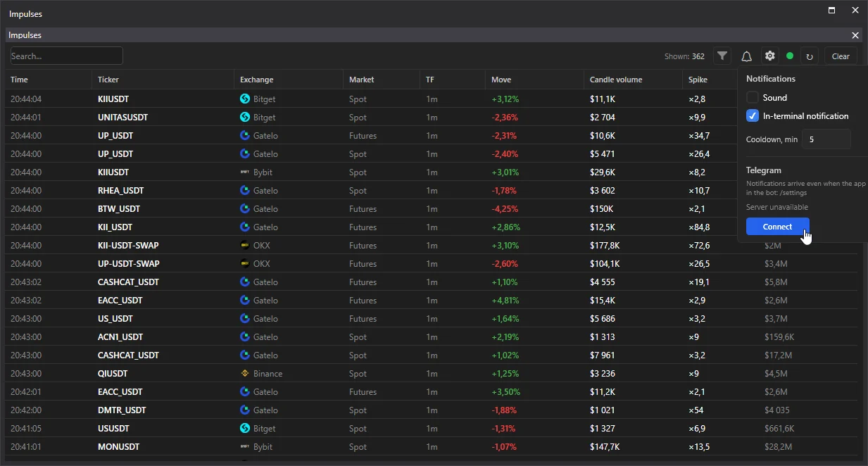This screenshot has width=868, height=466.
Task: Click the Bitget icon in the UNITASUSDT row
Action: point(245,118)
